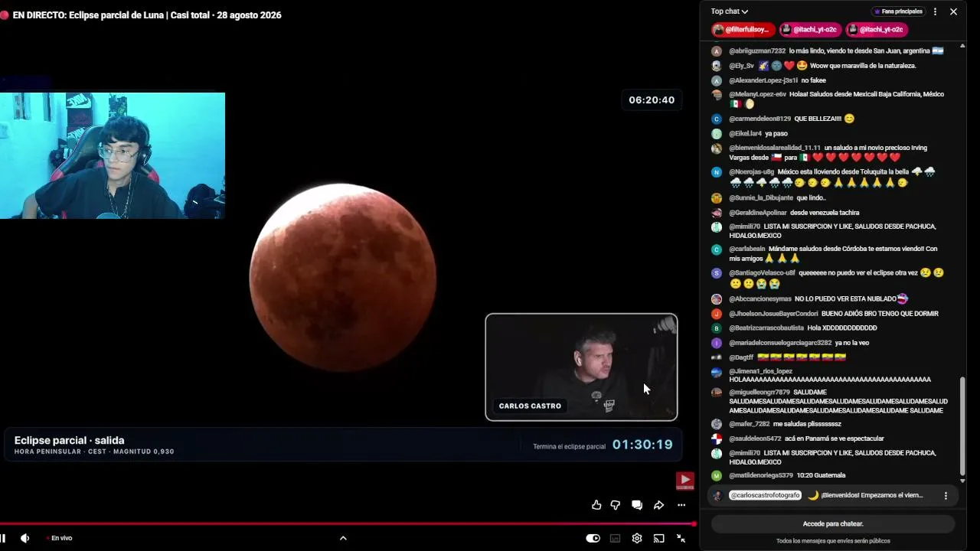This screenshot has height=551, width=980.
Task: Select username @AlexanderLopez-j3s1l in chat
Action: 763,80
